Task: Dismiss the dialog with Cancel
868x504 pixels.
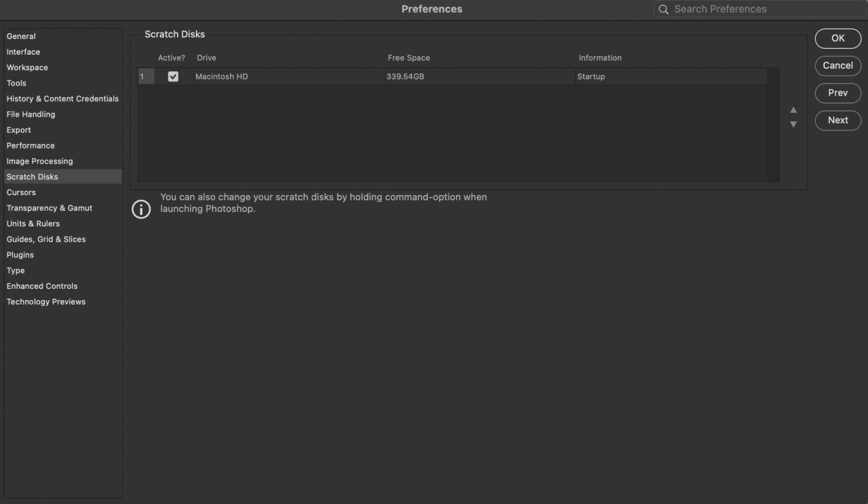Action: pos(837,66)
